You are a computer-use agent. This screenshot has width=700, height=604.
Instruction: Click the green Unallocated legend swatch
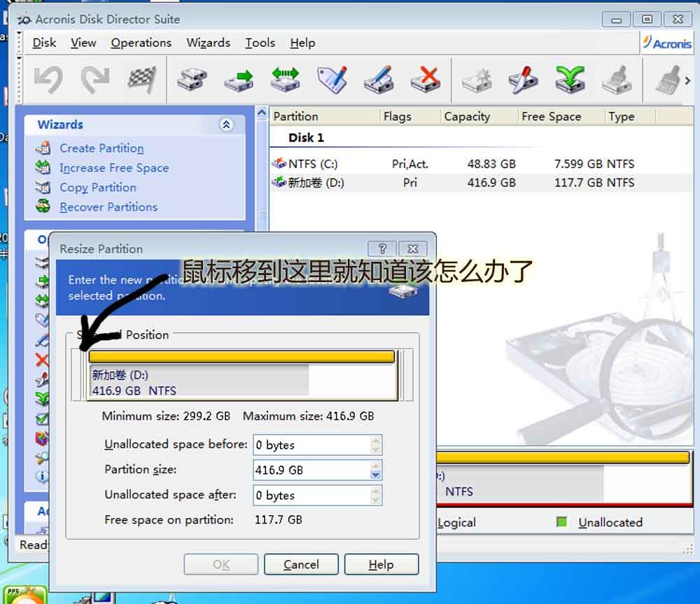561,521
